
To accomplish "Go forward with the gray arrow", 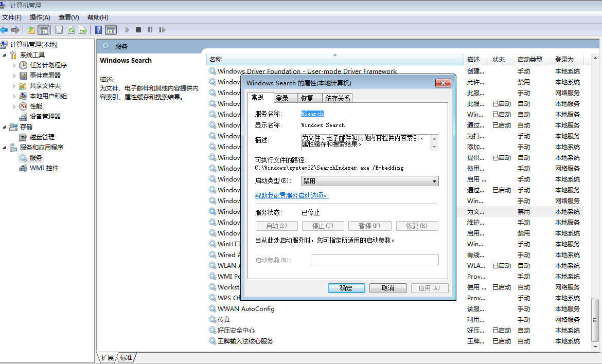I will [15, 30].
